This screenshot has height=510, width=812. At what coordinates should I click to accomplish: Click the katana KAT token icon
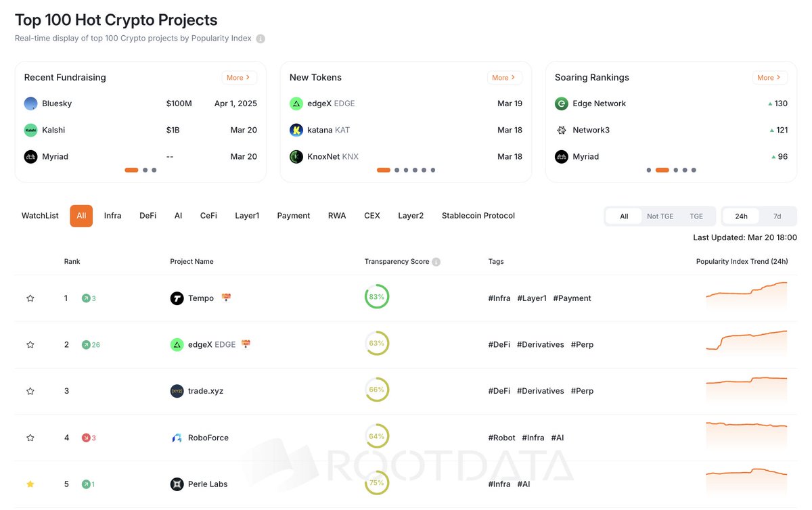(296, 130)
